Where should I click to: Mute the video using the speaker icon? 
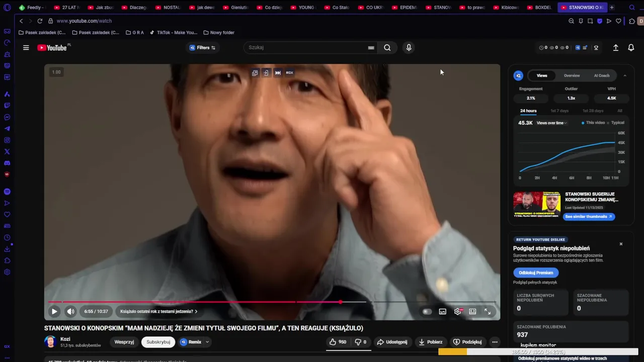70,311
